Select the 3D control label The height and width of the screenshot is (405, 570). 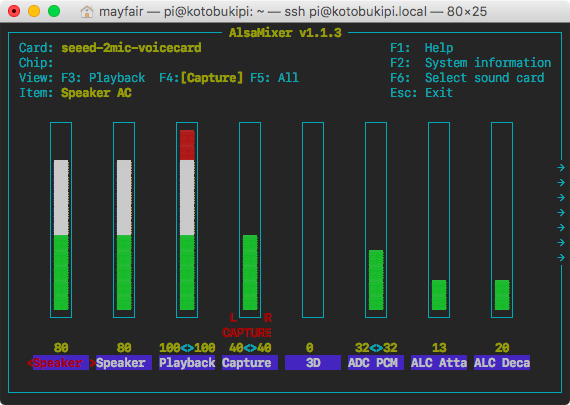point(313,363)
